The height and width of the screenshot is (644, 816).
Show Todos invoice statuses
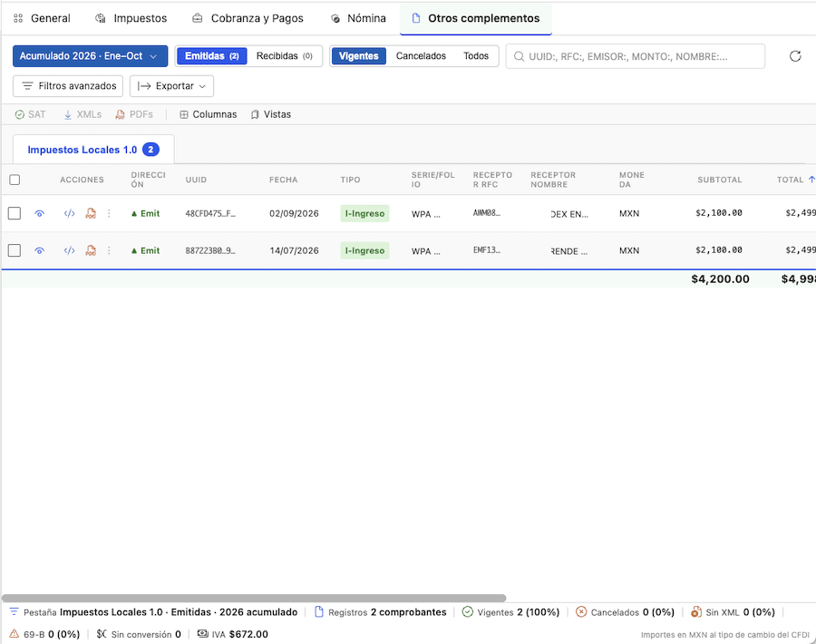[x=476, y=56]
